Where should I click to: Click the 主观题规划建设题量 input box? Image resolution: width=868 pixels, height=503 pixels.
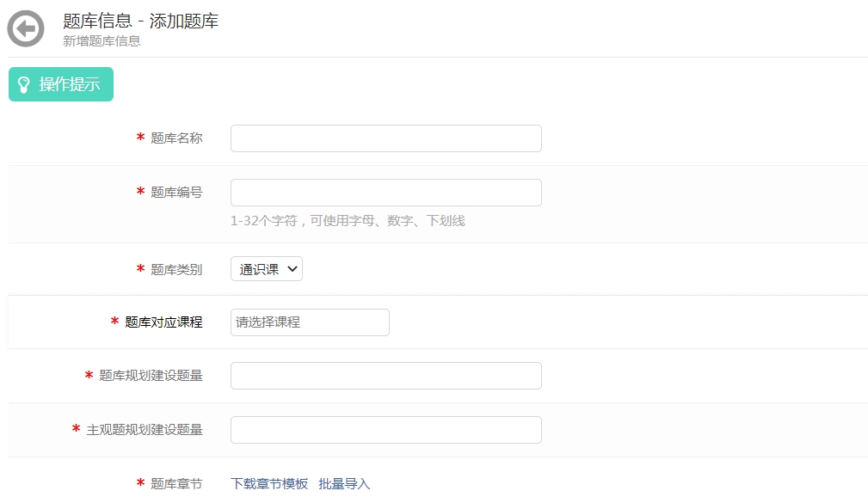coord(385,430)
